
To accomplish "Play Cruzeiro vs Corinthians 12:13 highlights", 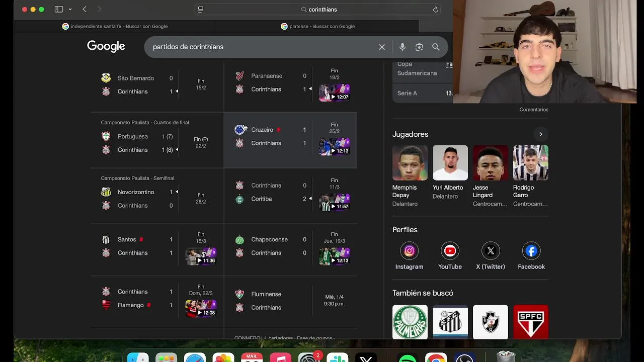I will 335,146.
